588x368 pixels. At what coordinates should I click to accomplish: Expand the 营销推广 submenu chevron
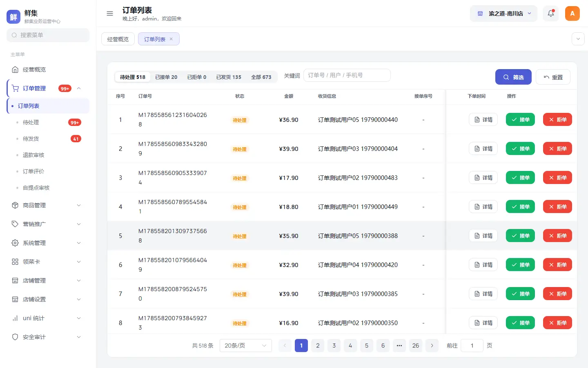pyautogui.click(x=79, y=224)
